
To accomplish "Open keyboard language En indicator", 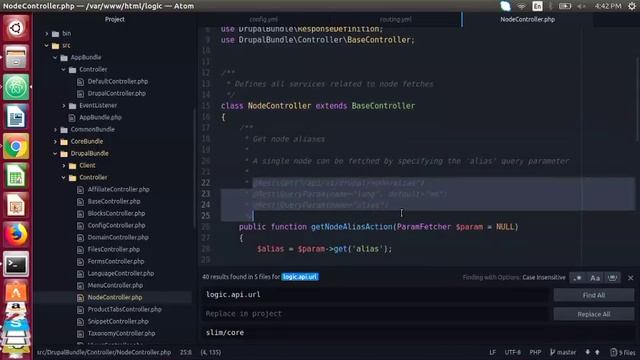I will (x=537, y=6).
